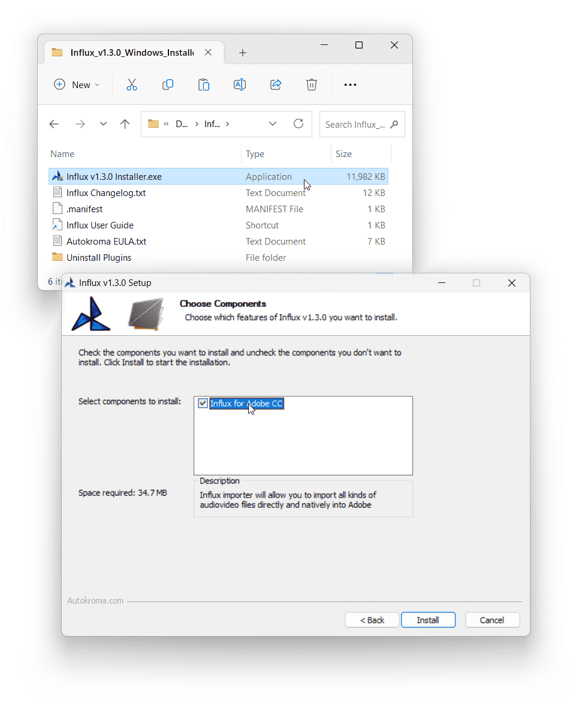Add a new Explorer tab

click(x=243, y=53)
